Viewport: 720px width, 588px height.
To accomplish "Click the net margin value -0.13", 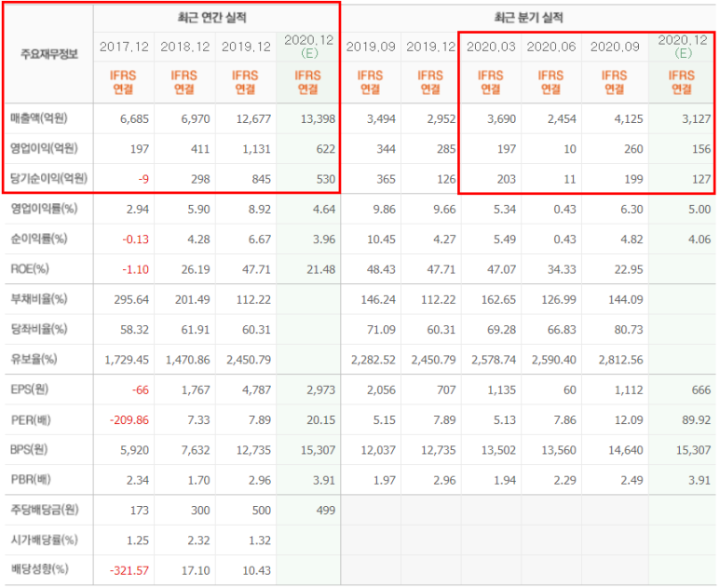I will click(x=135, y=239).
